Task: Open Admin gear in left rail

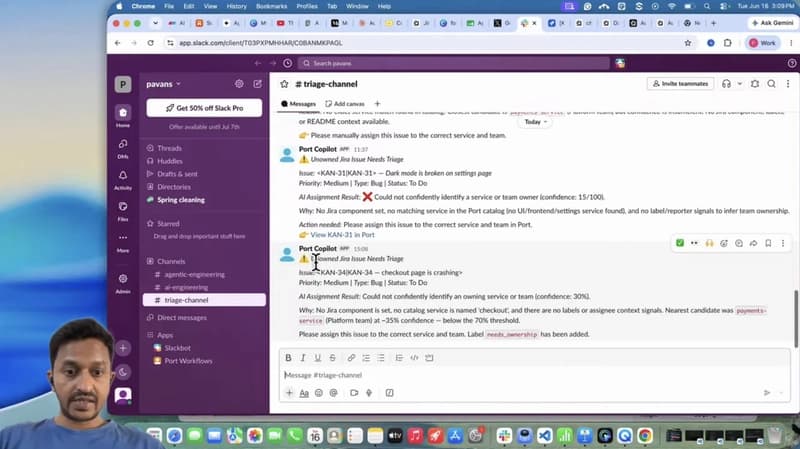Action: click(x=122, y=279)
